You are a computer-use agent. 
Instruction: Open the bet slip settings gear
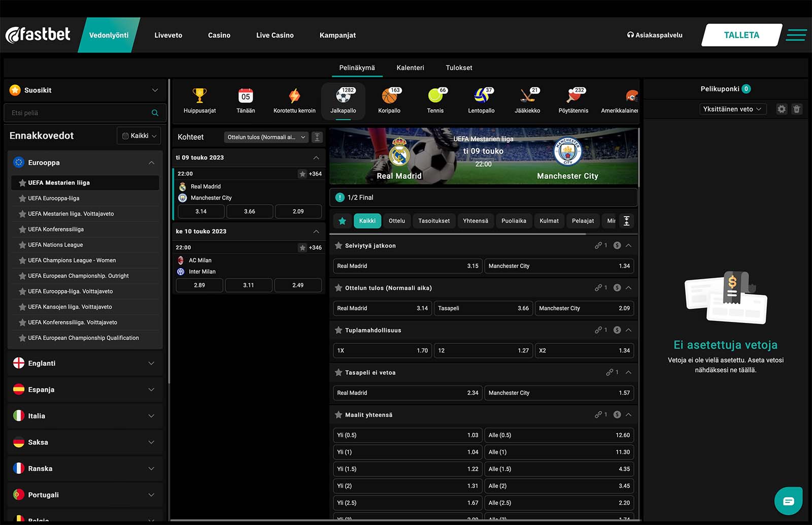782,109
